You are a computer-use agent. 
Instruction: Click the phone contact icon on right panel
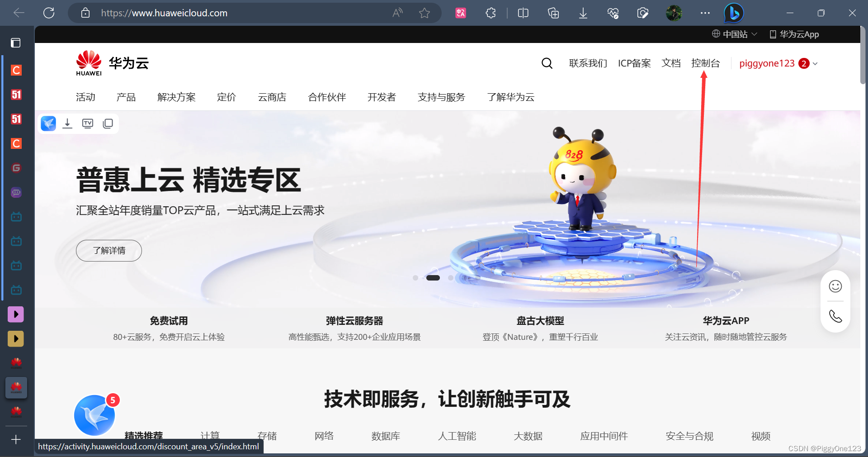[835, 316]
